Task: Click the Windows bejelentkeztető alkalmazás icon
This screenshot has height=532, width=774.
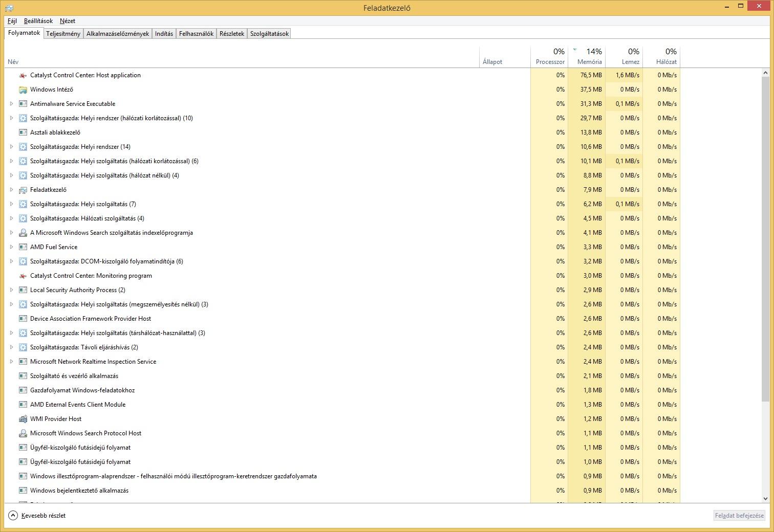Action: pyautogui.click(x=23, y=491)
